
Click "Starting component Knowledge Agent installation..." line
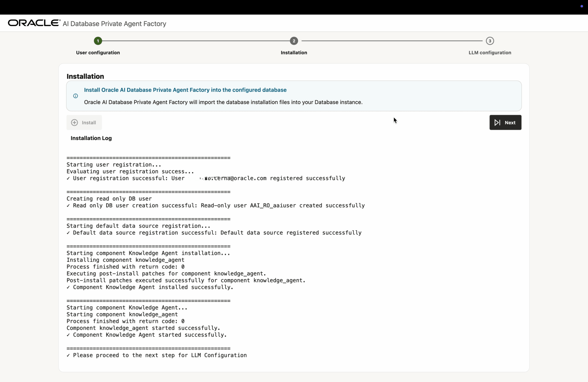148,253
